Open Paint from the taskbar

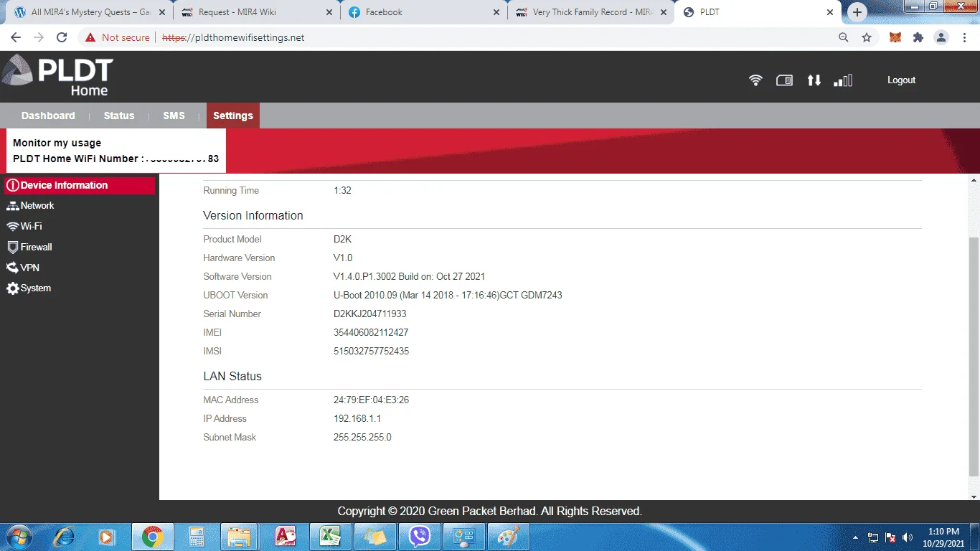[x=508, y=537]
